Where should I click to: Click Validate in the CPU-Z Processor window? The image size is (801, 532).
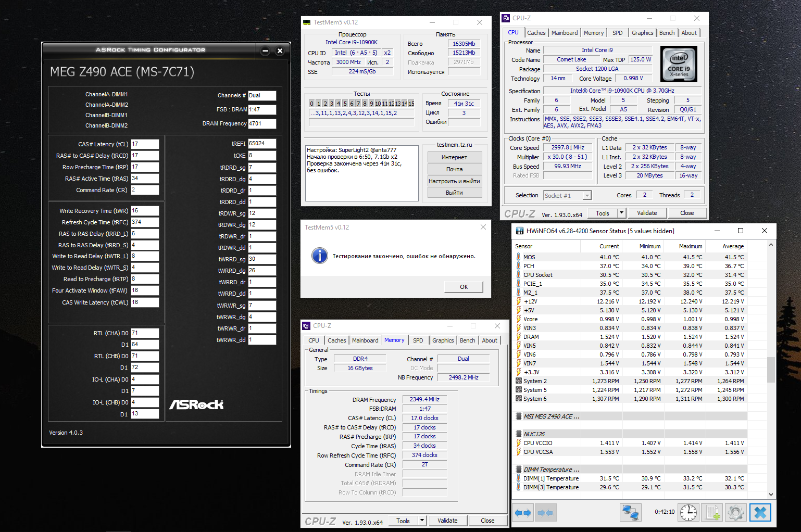[647, 213]
